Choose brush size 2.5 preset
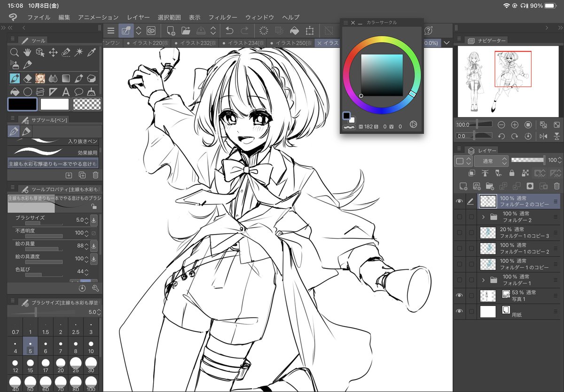Viewport: 564px width, 392px height. point(76,328)
